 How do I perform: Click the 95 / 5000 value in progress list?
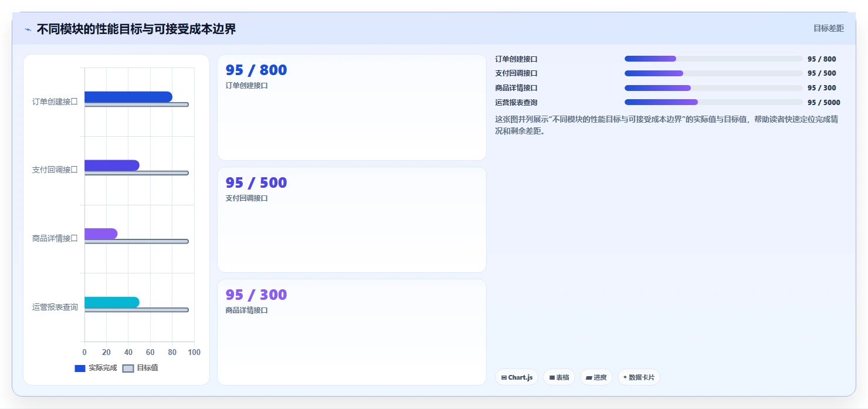823,103
